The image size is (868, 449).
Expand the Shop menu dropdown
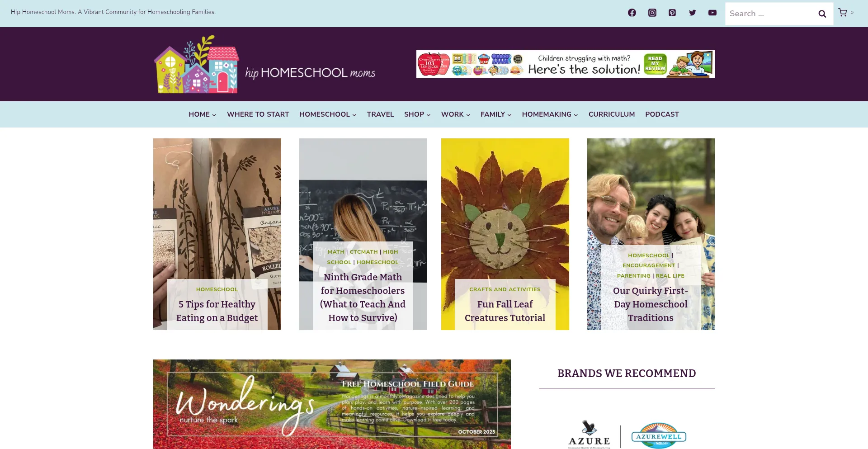pos(417,114)
